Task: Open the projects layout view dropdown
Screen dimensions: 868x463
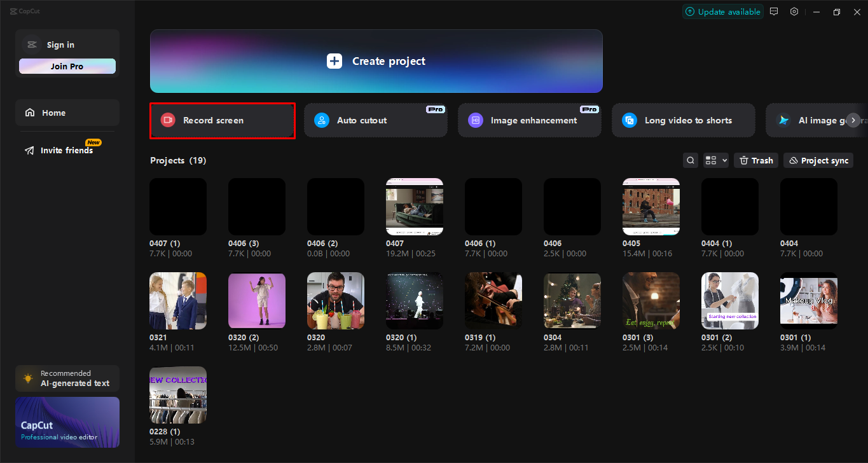Action: pyautogui.click(x=715, y=160)
